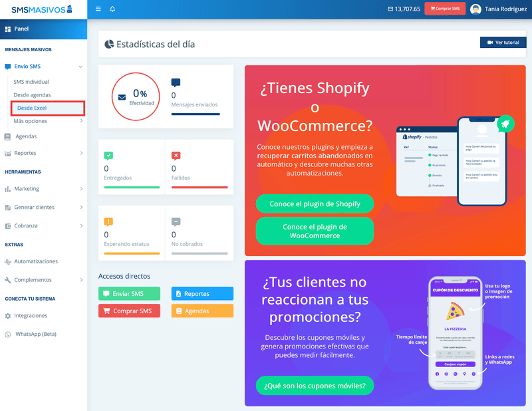The height and width of the screenshot is (411, 532).
Task: Click the Estadísticas del día heading
Action: [156, 45]
